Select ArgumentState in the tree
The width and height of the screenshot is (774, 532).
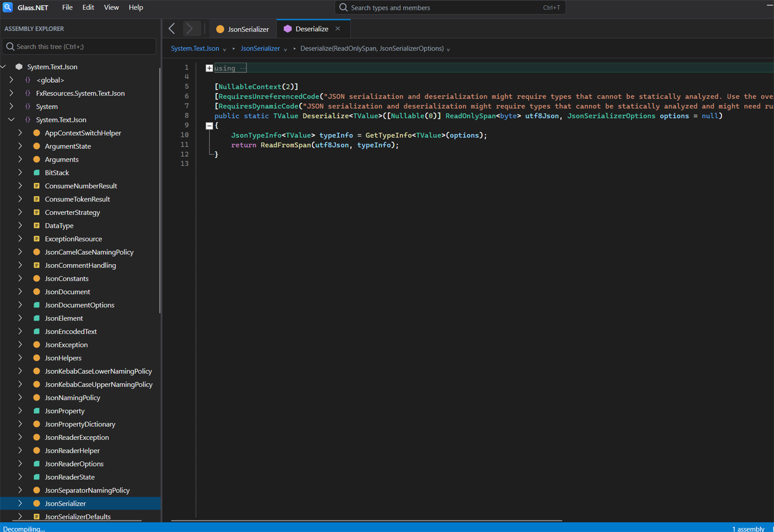click(x=68, y=146)
